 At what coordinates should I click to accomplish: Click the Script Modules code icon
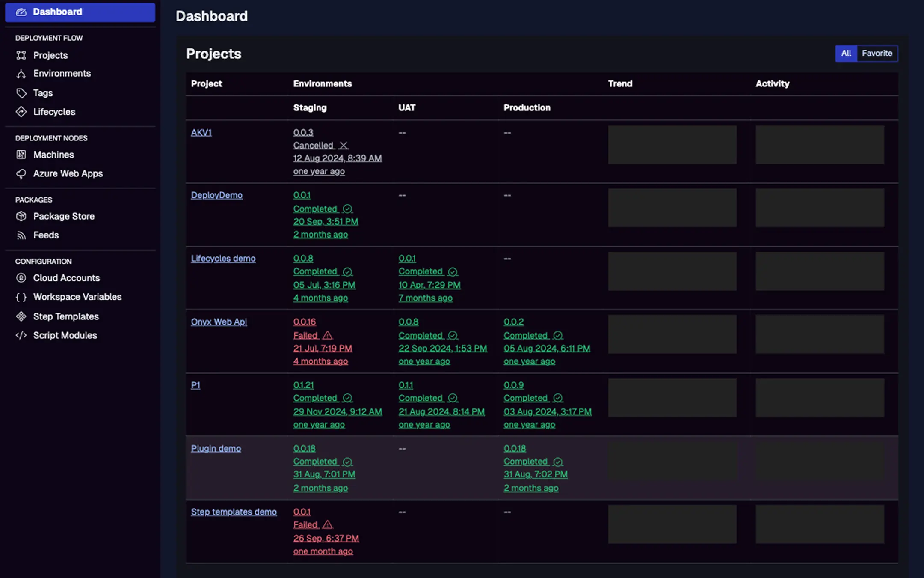[x=21, y=335]
